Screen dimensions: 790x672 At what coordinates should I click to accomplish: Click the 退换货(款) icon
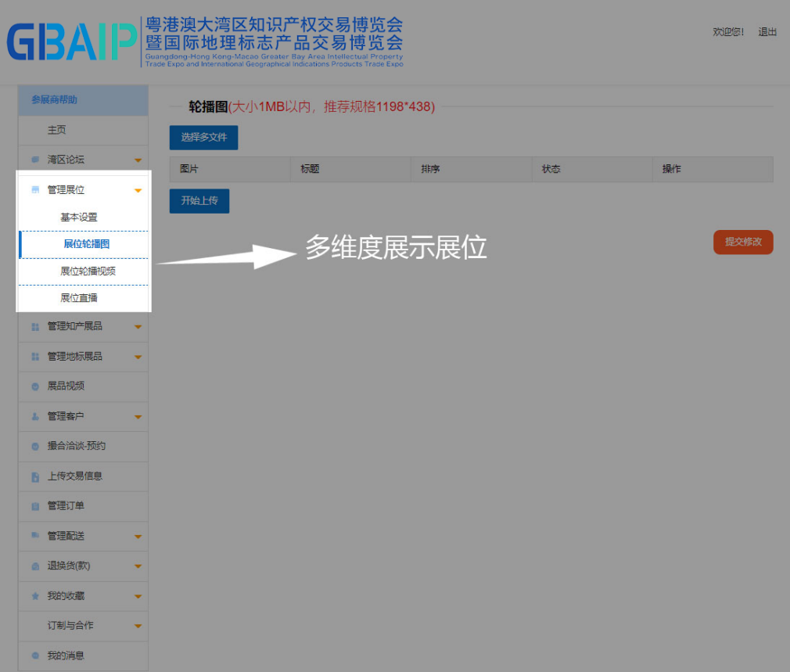click(35, 566)
